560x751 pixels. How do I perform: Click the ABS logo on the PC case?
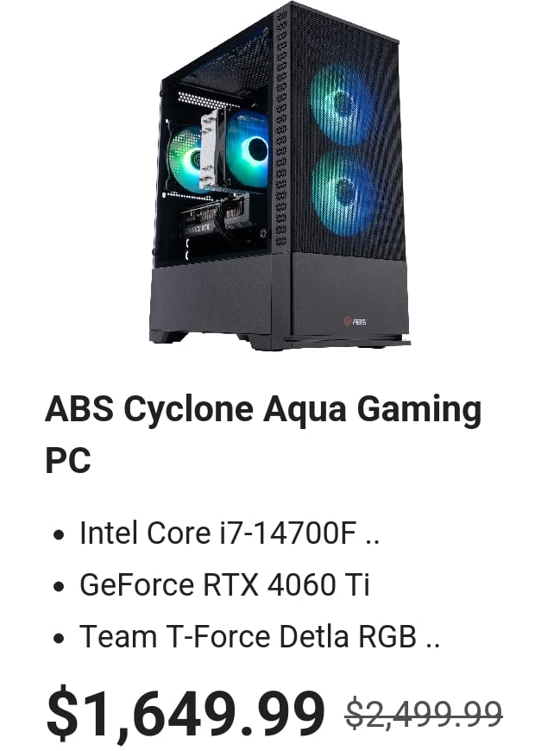[355, 321]
